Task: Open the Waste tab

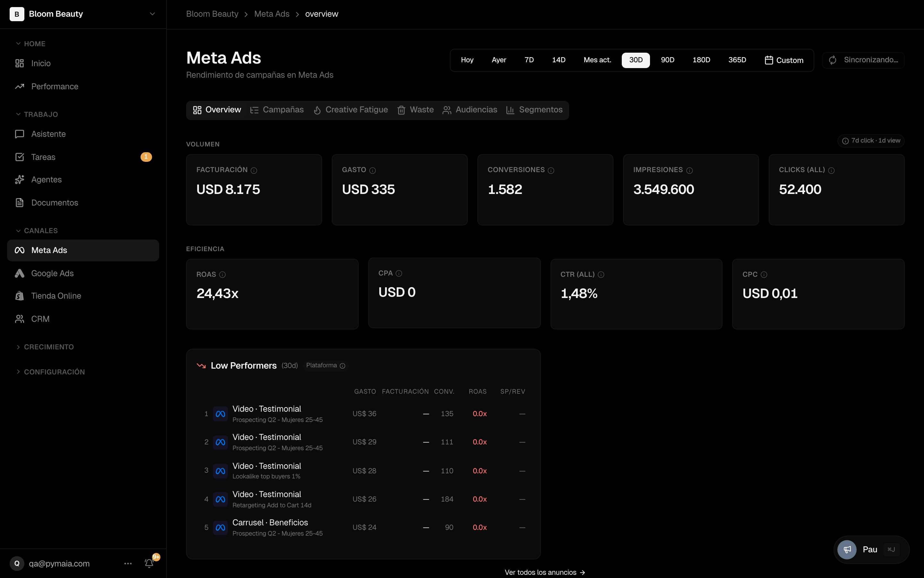Action: [x=415, y=110]
